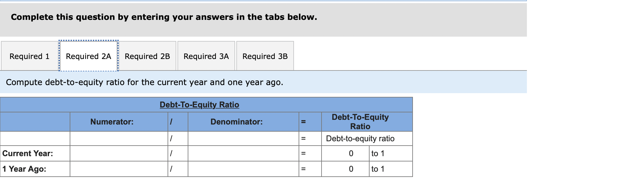Click the instruction text about computing debt-to-equity ratio
The image size is (644, 181).
click(x=144, y=82)
